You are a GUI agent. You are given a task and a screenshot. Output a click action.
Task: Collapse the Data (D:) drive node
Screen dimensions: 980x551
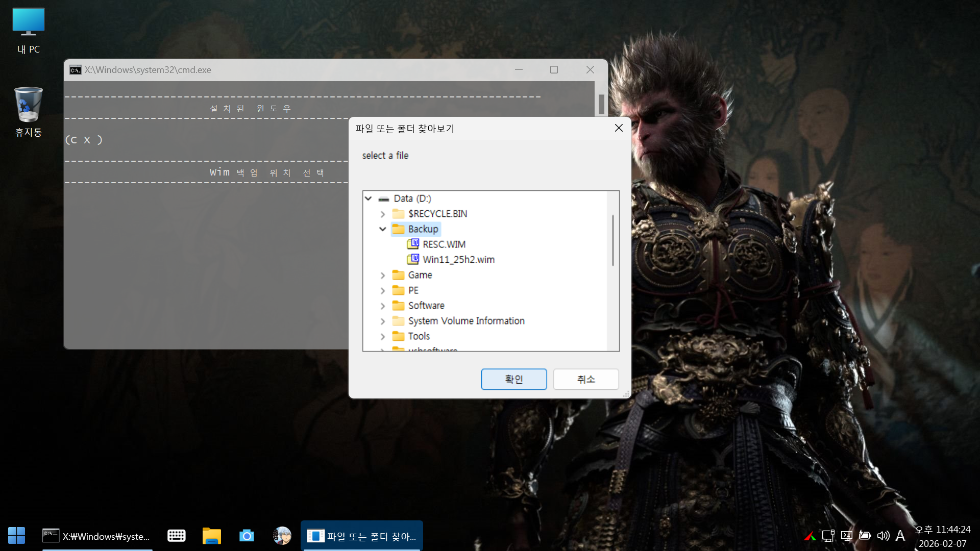point(368,198)
